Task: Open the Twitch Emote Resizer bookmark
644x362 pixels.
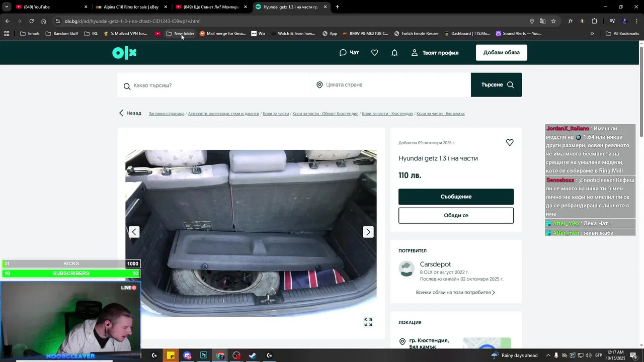Action: click(417, 34)
